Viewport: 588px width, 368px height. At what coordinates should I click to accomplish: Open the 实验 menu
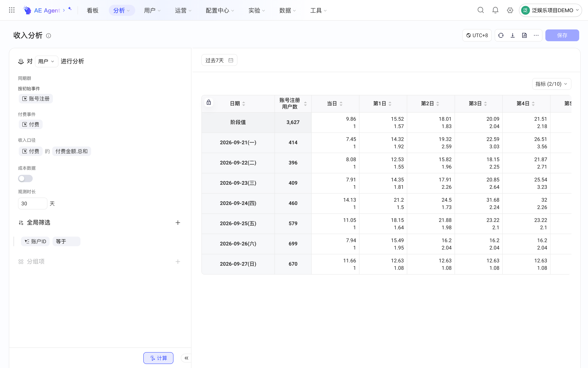coord(257,10)
